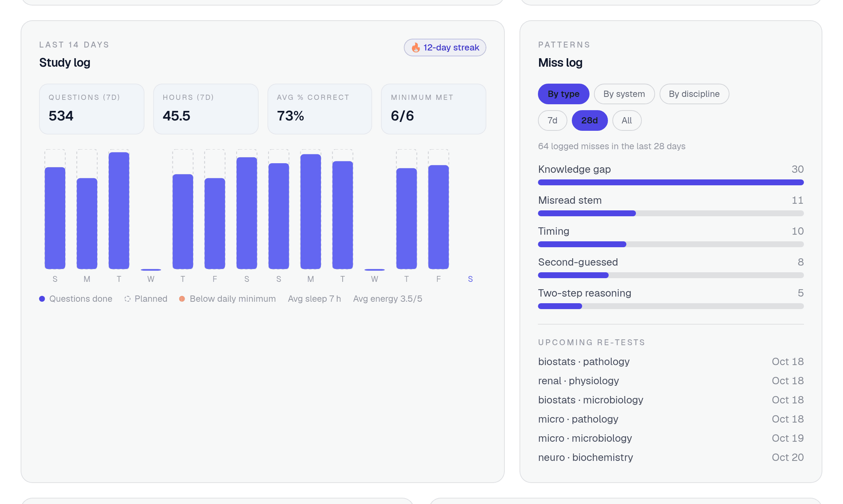Open micro · pathology re-test
The height and width of the screenshot is (504, 843).
coord(671,419)
